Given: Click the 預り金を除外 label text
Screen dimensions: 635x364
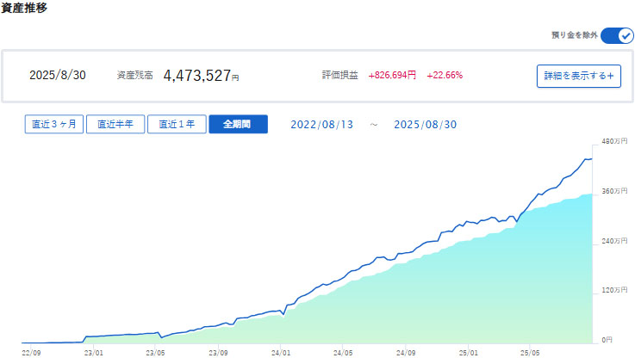Looking at the screenshot, I should click(x=574, y=36).
